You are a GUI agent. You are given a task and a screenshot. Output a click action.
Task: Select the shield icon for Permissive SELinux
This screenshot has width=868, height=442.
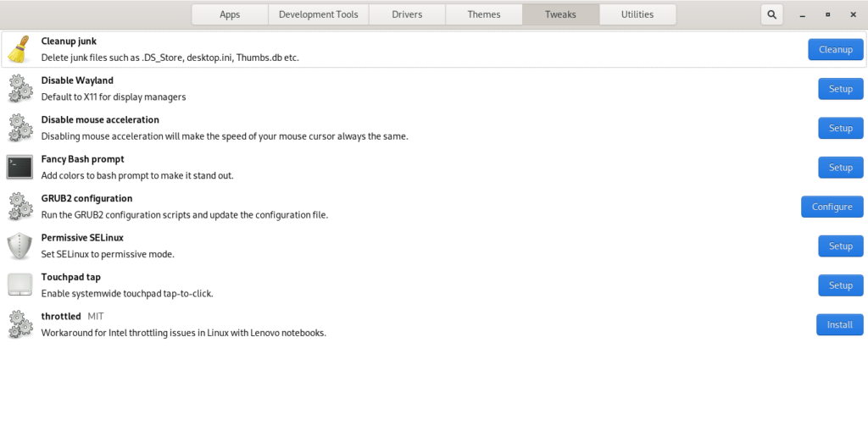pos(19,246)
